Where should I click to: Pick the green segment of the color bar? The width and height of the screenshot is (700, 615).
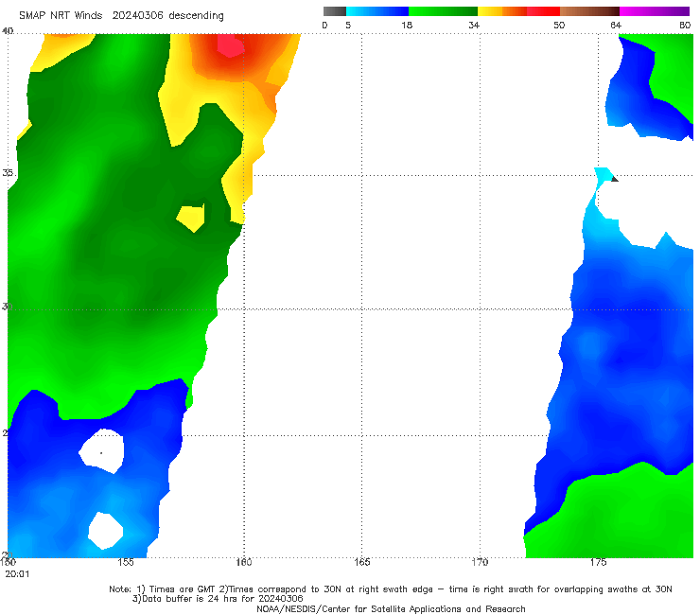(443, 11)
